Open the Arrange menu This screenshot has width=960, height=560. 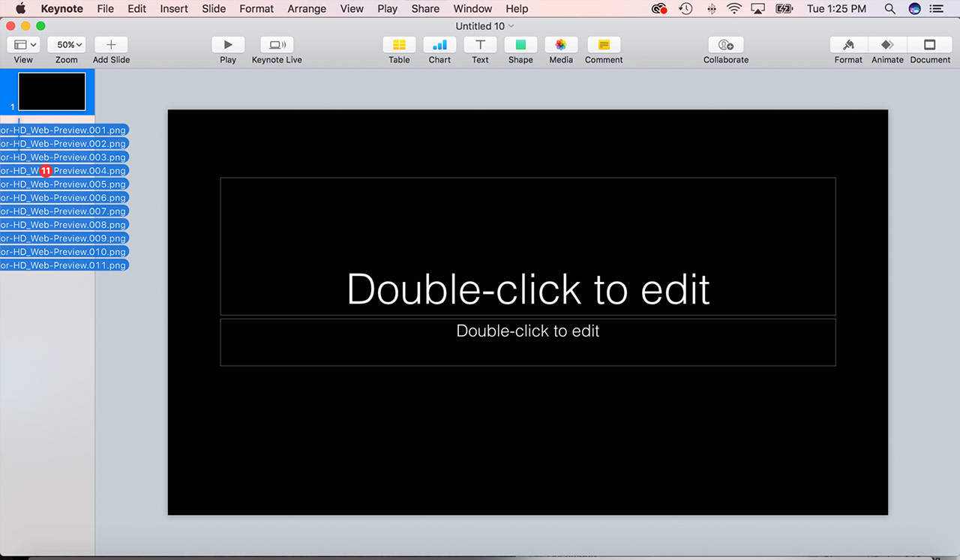coord(307,9)
